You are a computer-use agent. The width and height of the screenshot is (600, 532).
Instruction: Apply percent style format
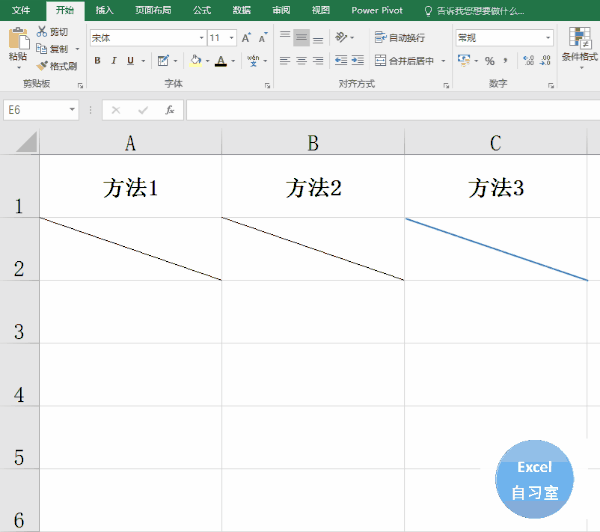tap(489, 60)
